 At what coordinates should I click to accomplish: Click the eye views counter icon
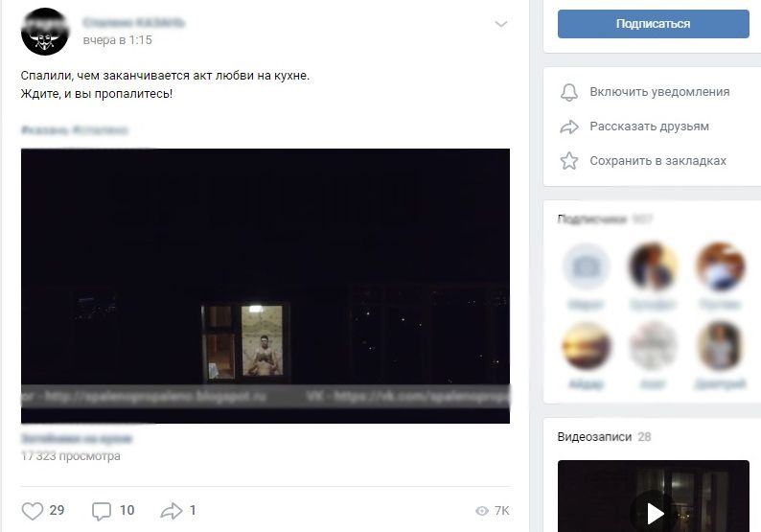click(x=482, y=511)
